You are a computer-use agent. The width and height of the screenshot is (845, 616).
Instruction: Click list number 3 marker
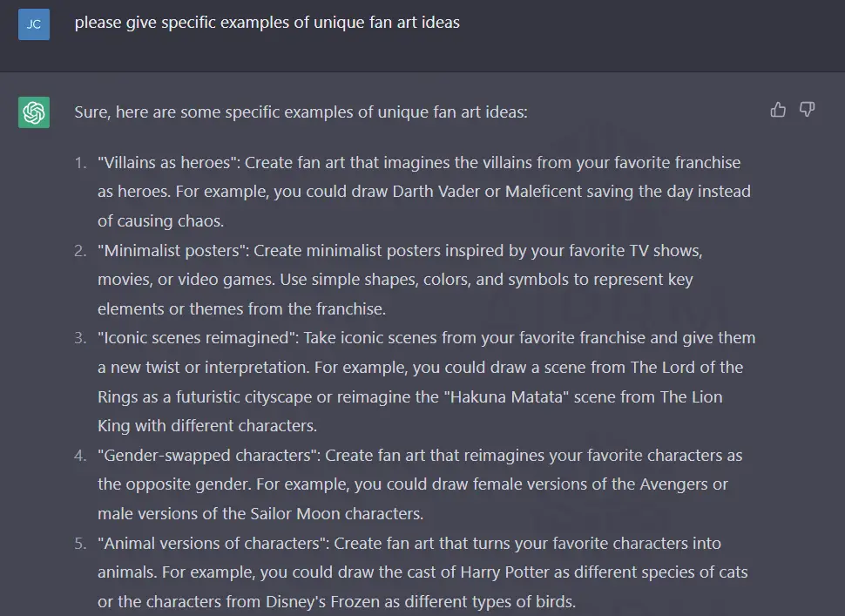coord(80,338)
